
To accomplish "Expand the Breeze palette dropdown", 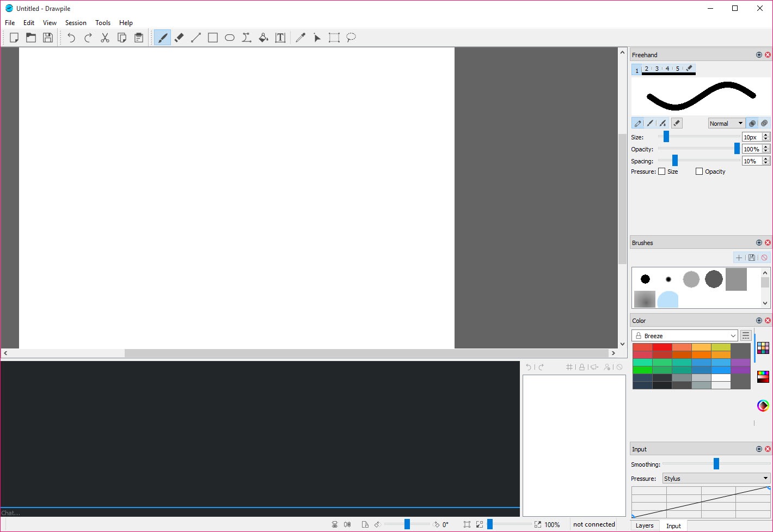I will 685,336.
